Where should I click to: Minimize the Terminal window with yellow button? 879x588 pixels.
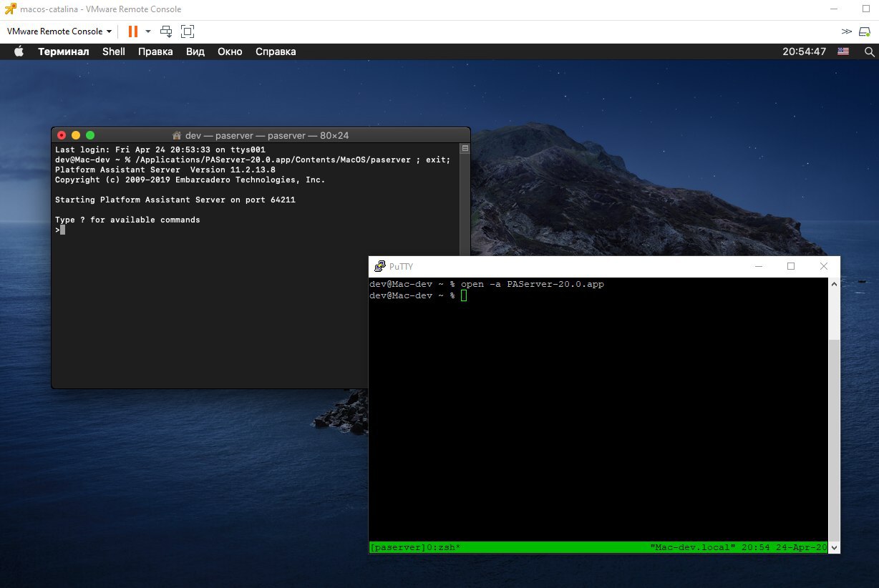76,135
